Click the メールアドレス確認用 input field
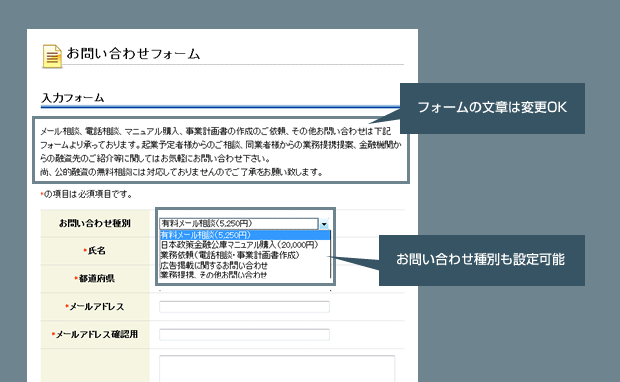620x382 pixels. pyautogui.click(x=244, y=335)
